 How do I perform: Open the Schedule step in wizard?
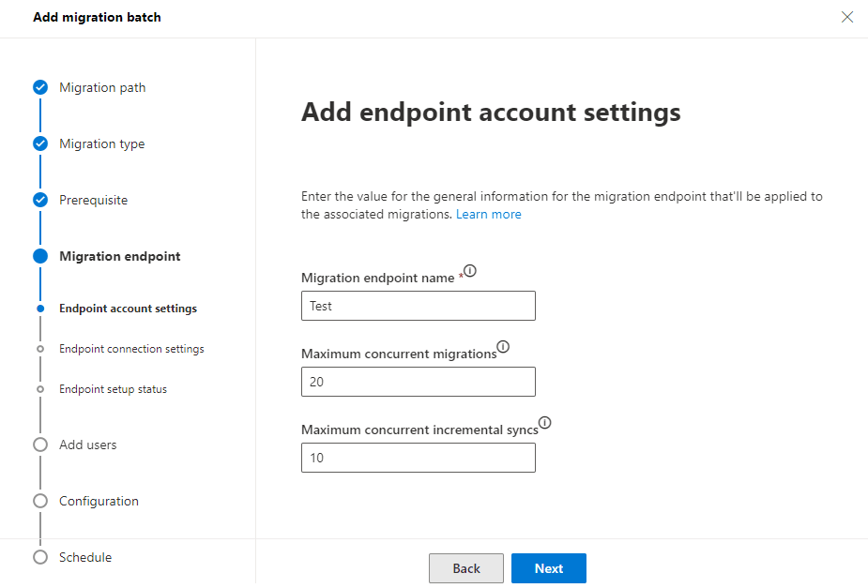click(x=85, y=557)
